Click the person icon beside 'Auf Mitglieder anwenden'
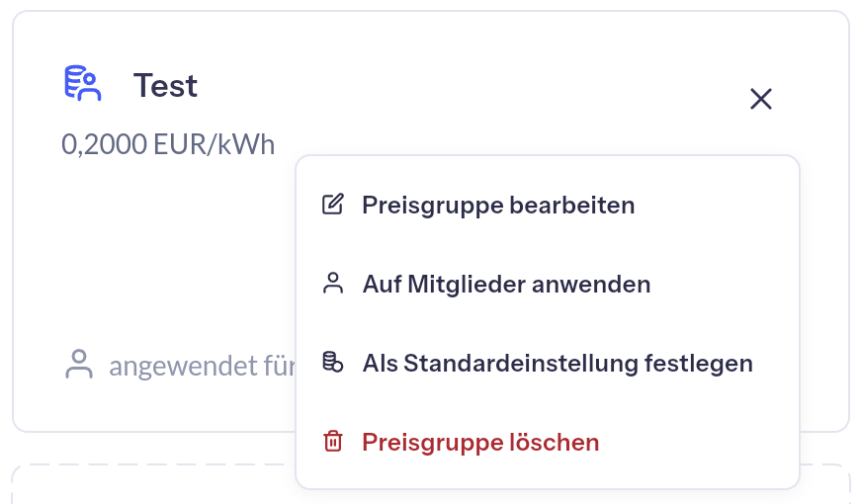Image resolution: width=860 pixels, height=504 pixels. pos(333,284)
